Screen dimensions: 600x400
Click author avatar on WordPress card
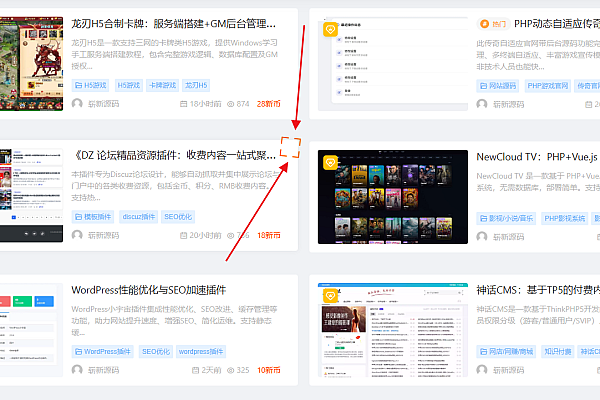pos(77,370)
